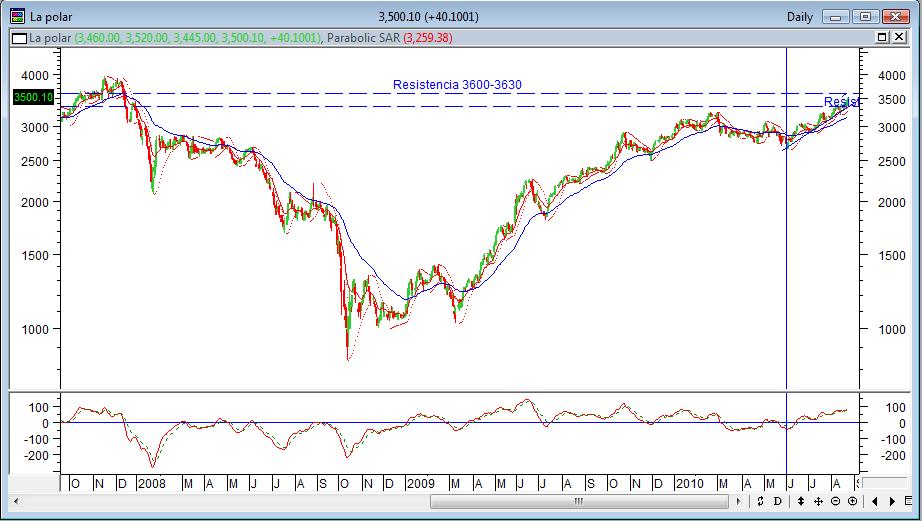Click the 'Parabolic SAR' indicator label
Viewport: 922px width, 521px height.
[x=363, y=38]
